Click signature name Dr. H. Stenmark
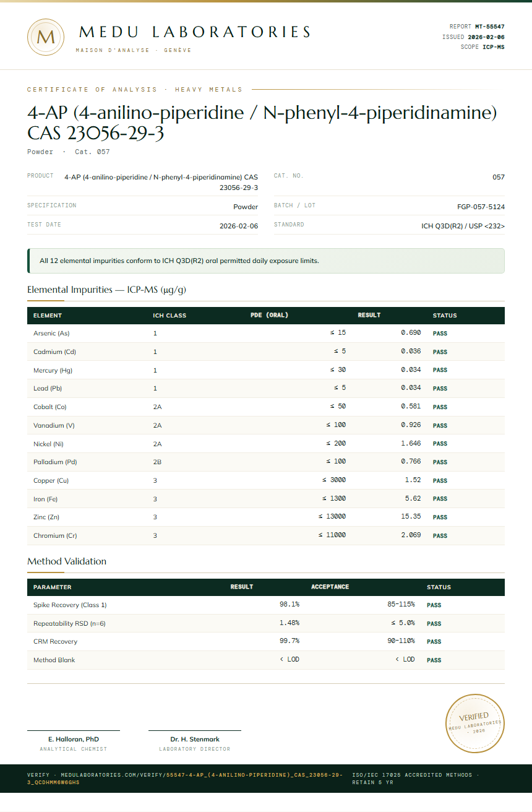The image size is (532, 812). pos(195,739)
